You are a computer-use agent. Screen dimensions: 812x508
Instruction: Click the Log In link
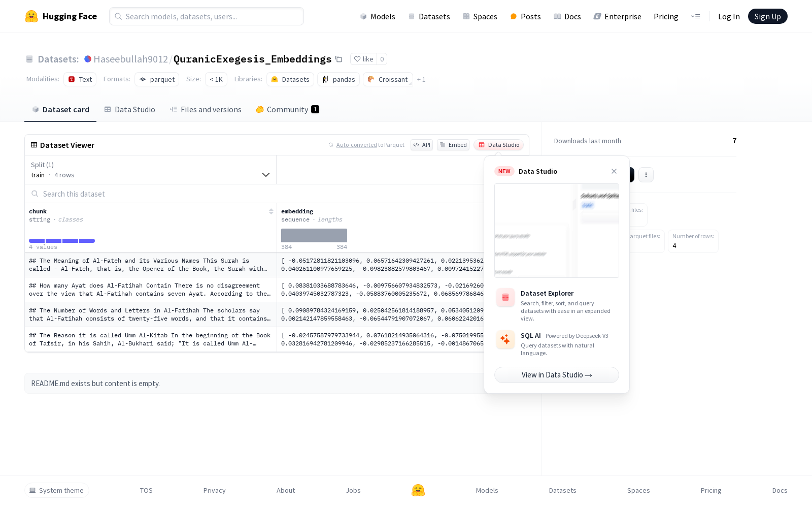[729, 16]
